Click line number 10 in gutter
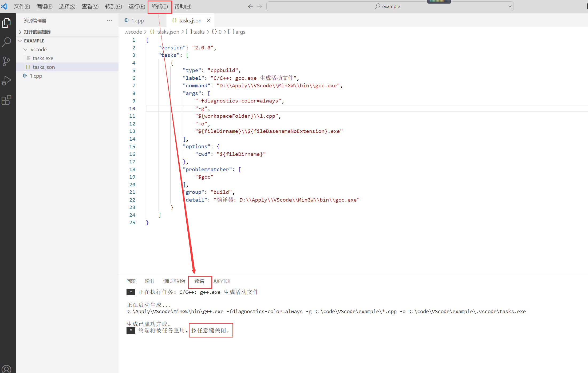The image size is (588, 373). [x=132, y=108]
